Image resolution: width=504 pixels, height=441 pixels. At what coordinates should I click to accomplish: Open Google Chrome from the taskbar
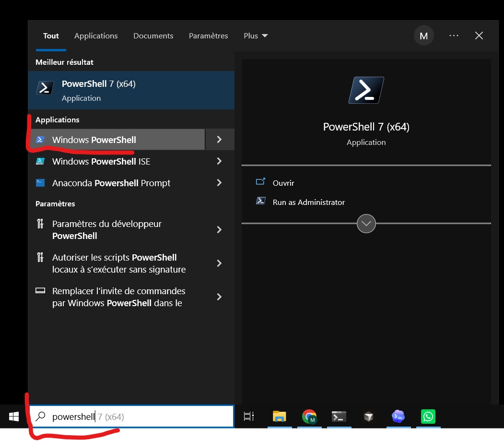tap(309, 417)
